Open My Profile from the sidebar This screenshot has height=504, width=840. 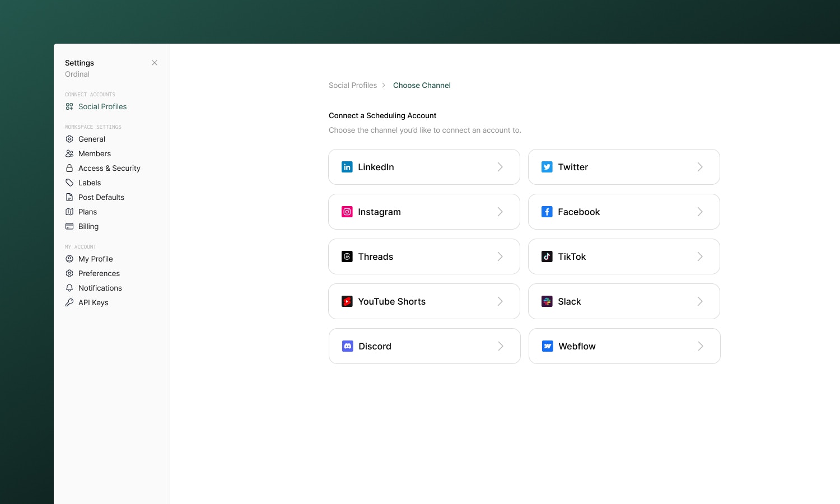click(95, 259)
